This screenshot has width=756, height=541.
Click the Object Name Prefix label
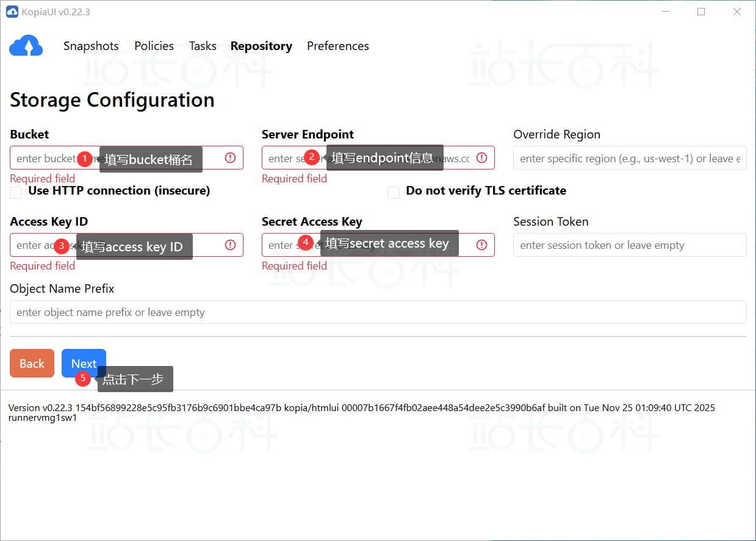tap(62, 288)
